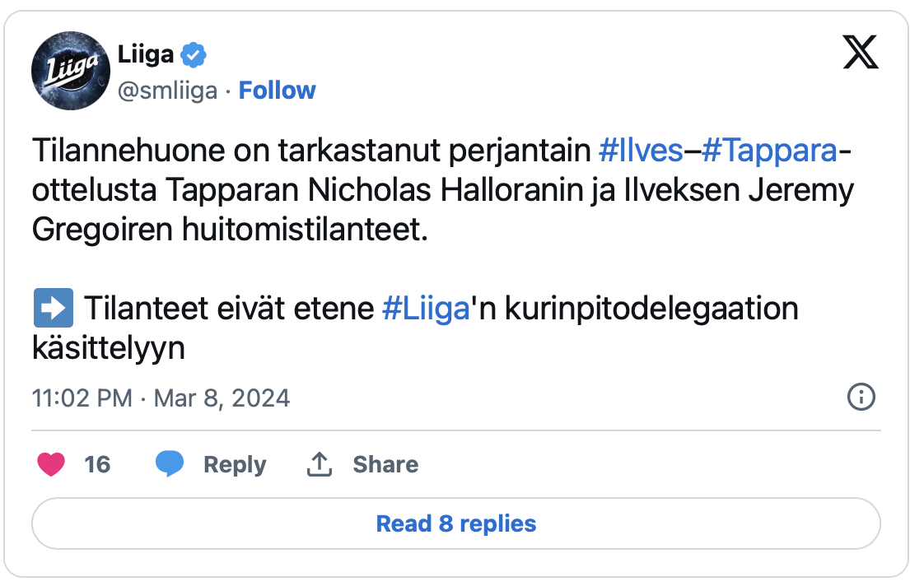Screen dimensions: 924x586
Task: Click the Liiga profile avatar
Action: tap(71, 71)
